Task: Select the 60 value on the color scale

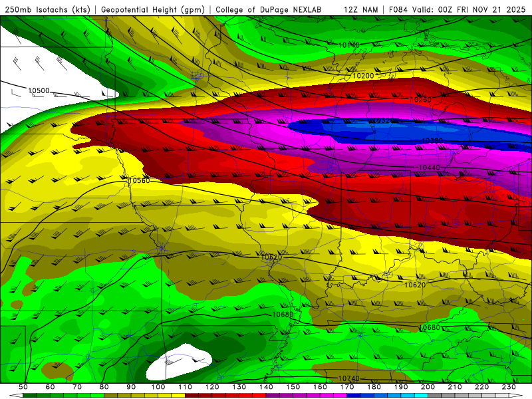Action: coord(51,387)
